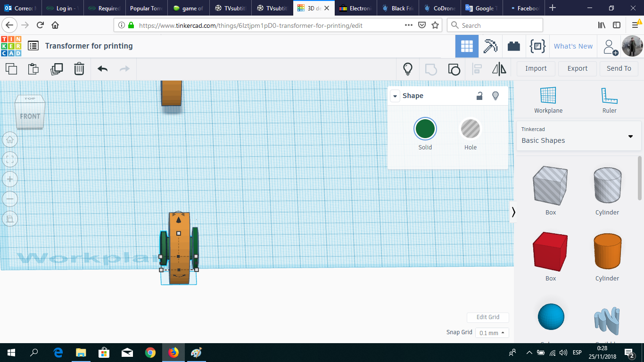The height and width of the screenshot is (362, 644).
Task: Group the selected shapes
Action: click(x=431, y=69)
